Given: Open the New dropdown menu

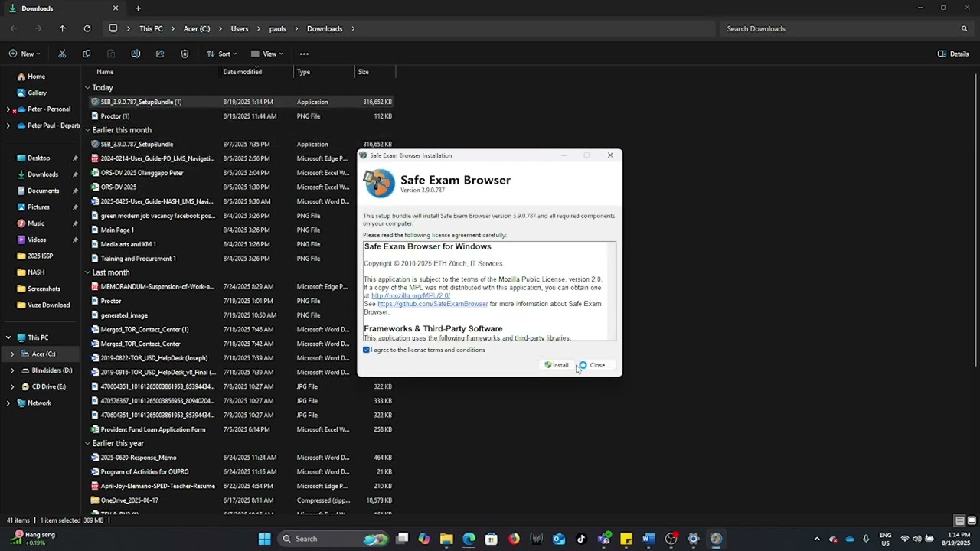Looking at the screenshot, I should (x=25, y=54).
